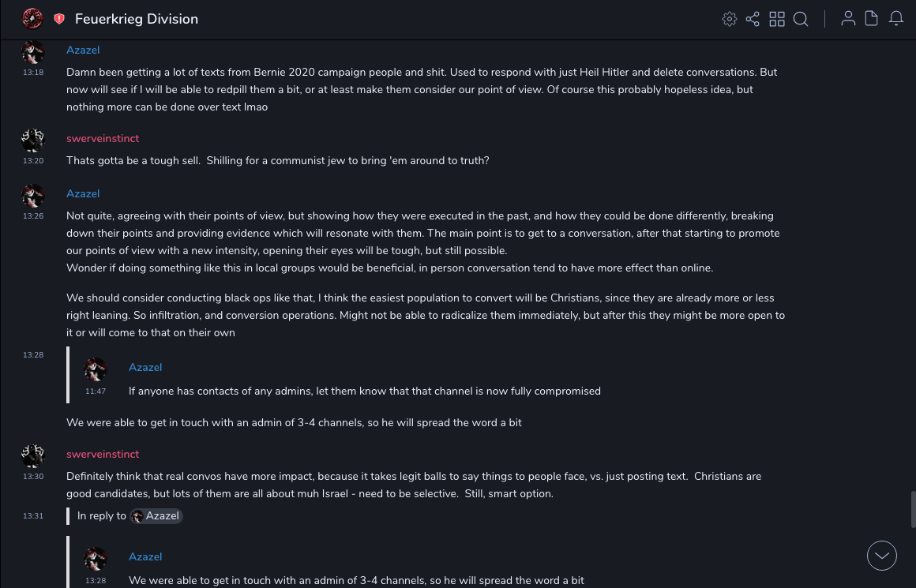Image resolution: width=916 pixels, height=588 pixels.
Task: Open swerveinstinct's username on the 13:20 message
Action: coord(103,138)
